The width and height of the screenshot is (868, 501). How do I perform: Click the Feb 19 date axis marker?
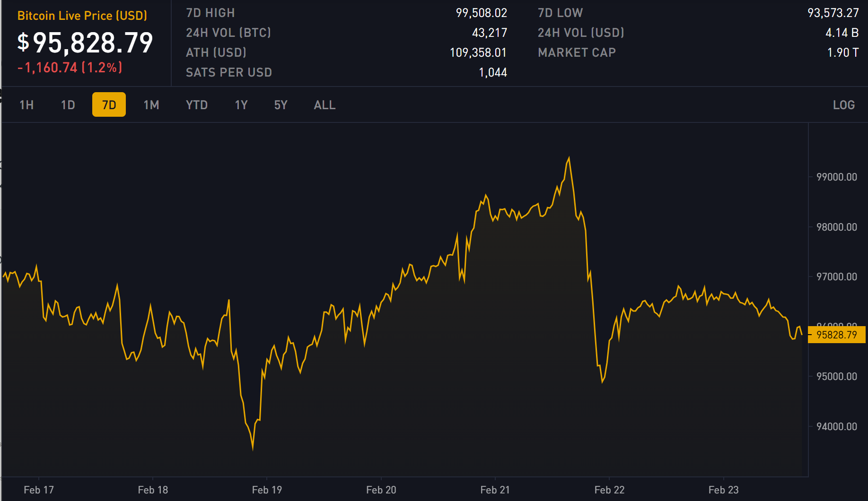[267, 490]
